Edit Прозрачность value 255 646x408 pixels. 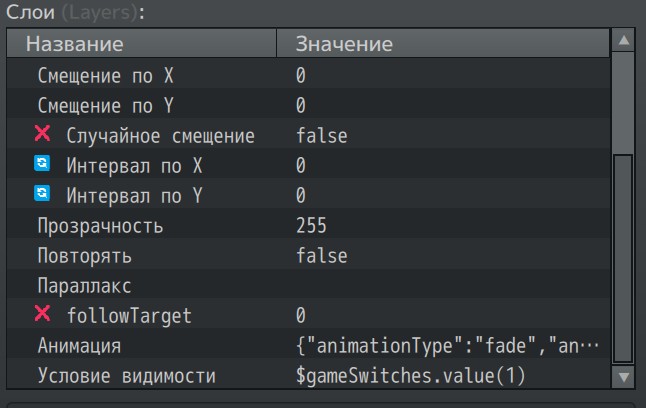coord(311,225)
